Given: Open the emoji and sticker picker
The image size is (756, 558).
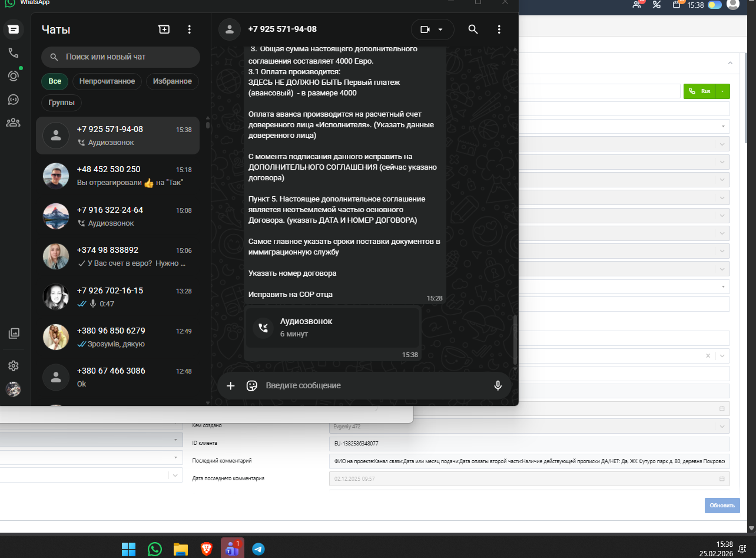Looking at the screenshot, I should [x=252, y=385].
